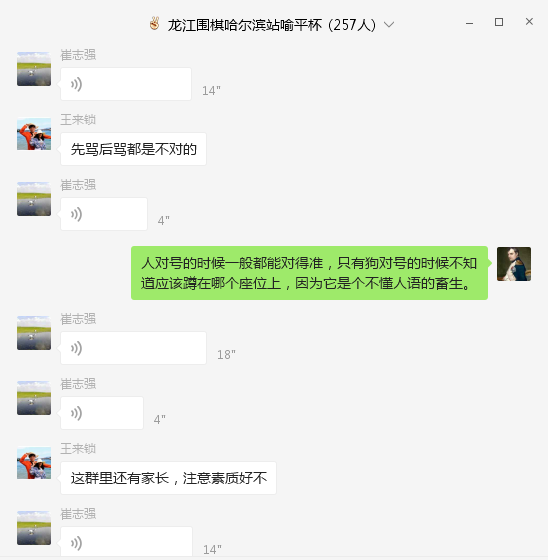The height and width of the screenshot is (560, 548).
Task: Open 崔志强's avatar next to 18-second voice message
Action: (x=34, y=333)
